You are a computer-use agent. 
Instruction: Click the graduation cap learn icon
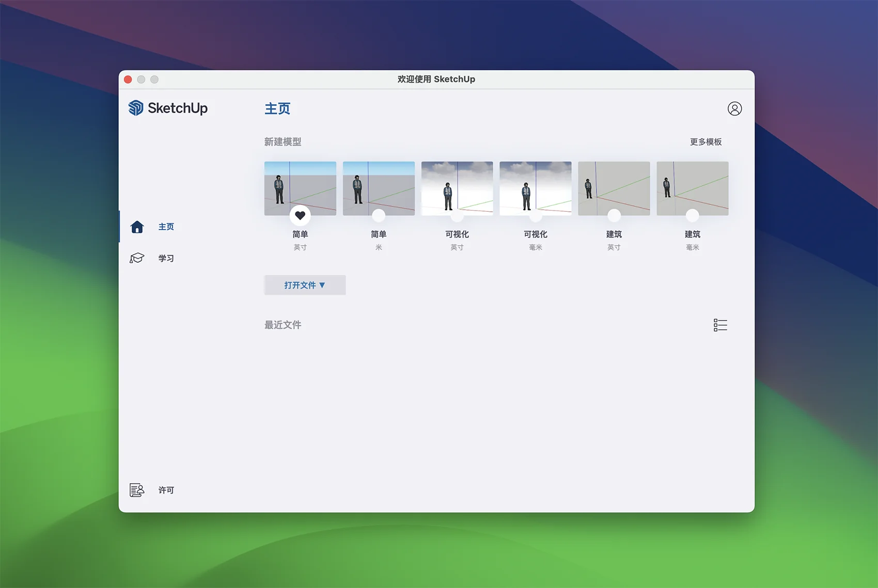coord(137,258)
